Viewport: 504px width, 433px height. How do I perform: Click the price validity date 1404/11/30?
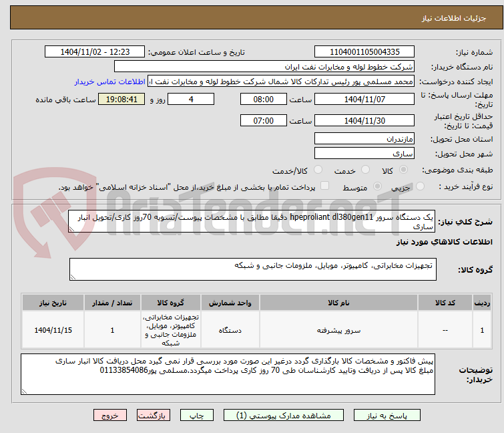coord(364,121)
